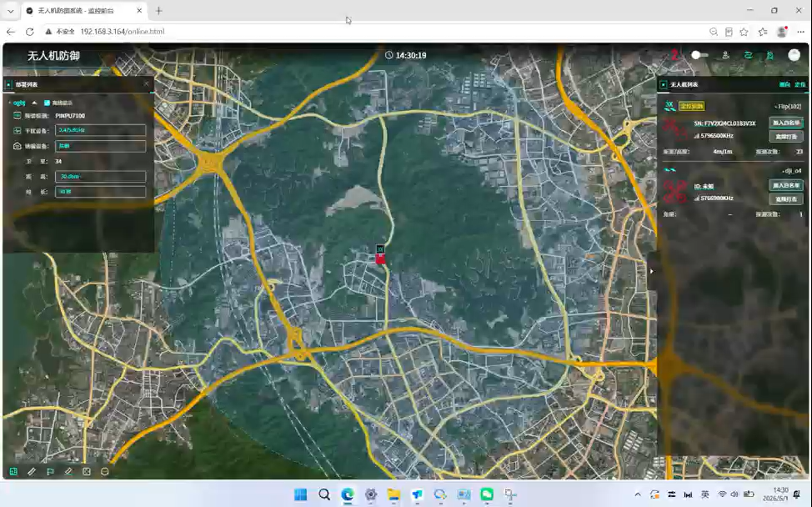Click the teal switch arrows icon in header
The width and height of the screenshot is (812, 507).
748,55
